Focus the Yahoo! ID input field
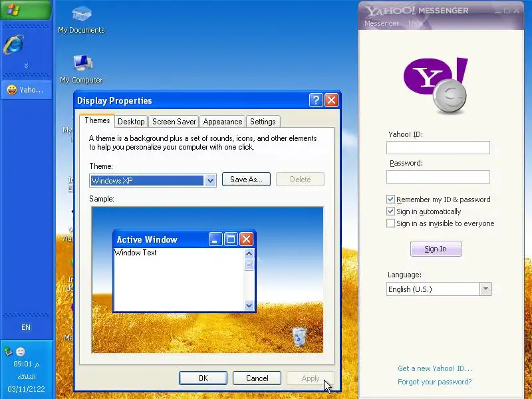 438,148
